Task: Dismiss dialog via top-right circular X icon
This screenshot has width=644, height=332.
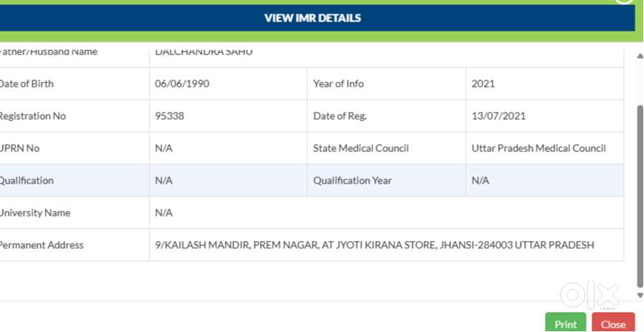Action: pyautogui.click(x=625, y=2)
